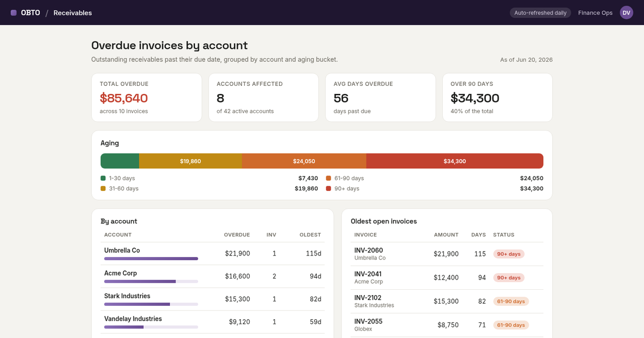Click the INVOICE column header
The image size is (644, 338).
click(365, 235)
